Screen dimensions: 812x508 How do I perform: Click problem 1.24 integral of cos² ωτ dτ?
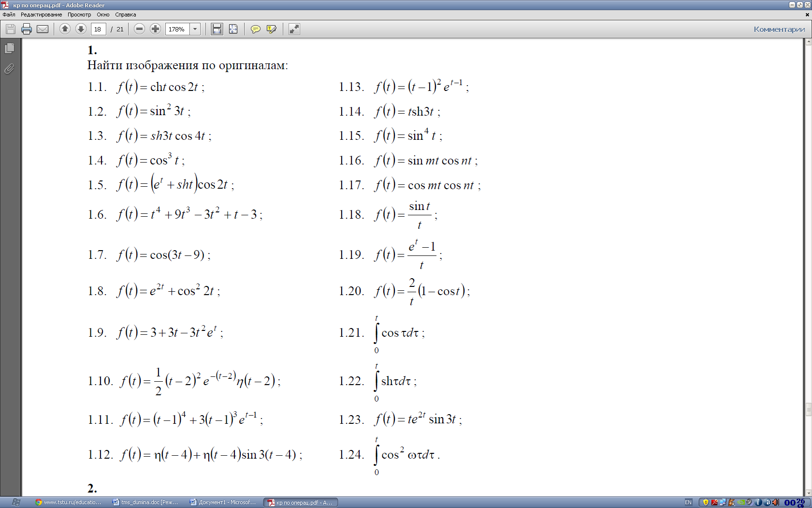pyautogui.click(x=406, y=455)
